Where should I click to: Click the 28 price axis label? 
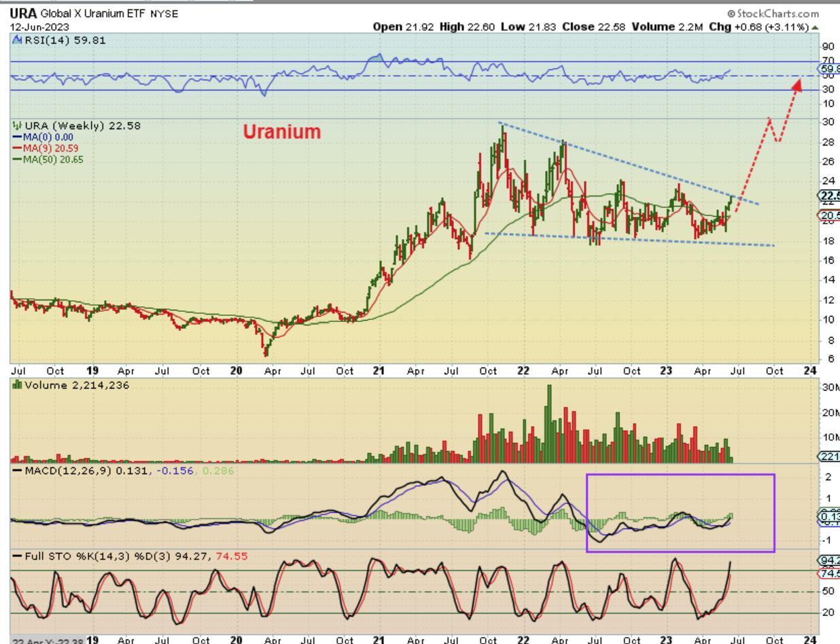(x=827, y=141)
